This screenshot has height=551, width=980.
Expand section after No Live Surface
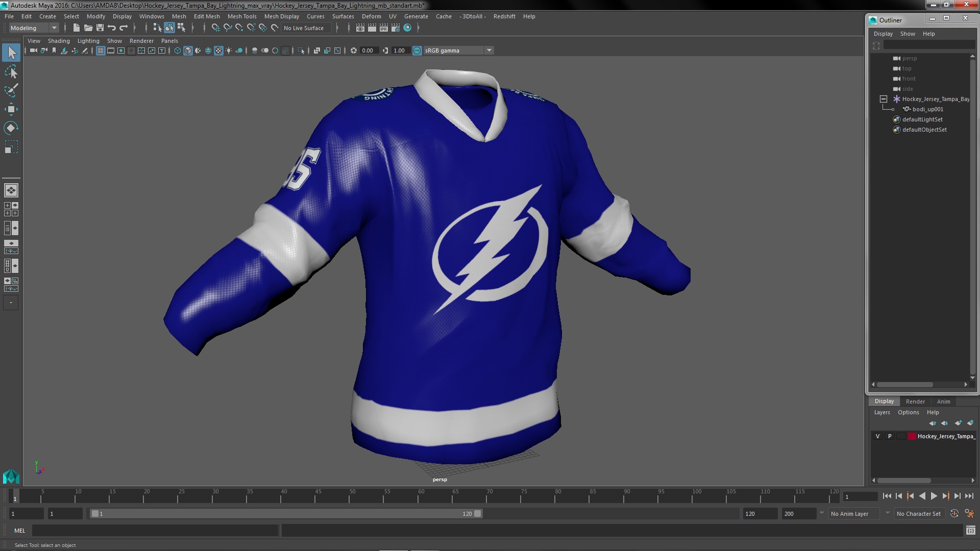coord(337,28)
